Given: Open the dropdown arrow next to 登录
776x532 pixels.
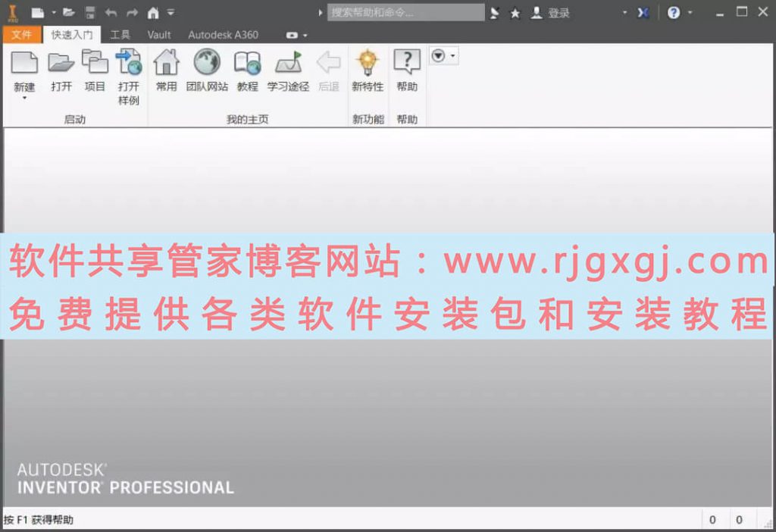Looking at the screenshot, I should pyautogui.click(x=624, y=13).
